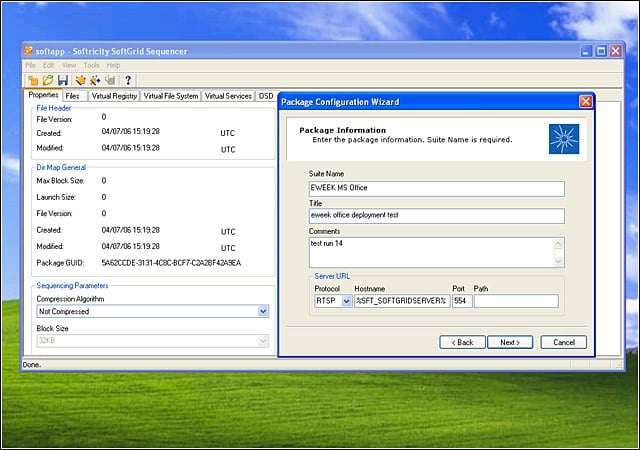Switch to the Virtual File System tab

(171, 96)
